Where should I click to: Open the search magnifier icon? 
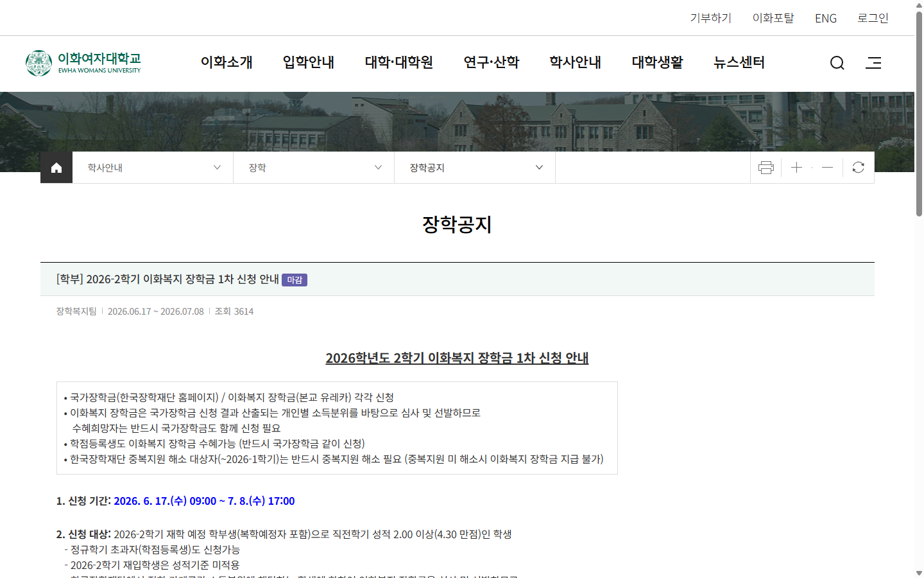(837, 62)
